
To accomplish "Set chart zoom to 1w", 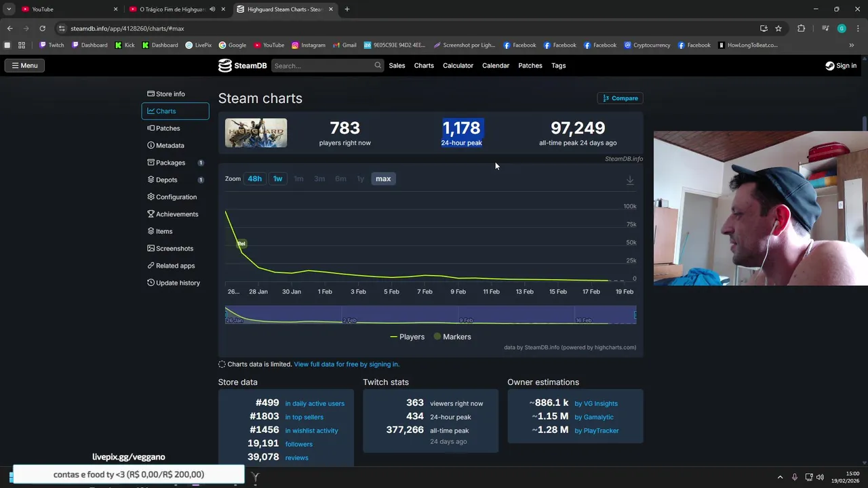I will [x=277, y=179].
